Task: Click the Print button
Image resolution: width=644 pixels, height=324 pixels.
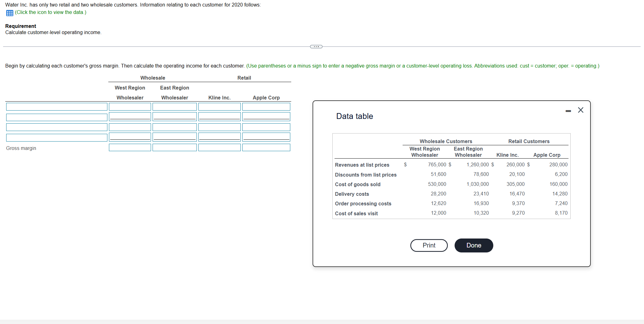Action: pos(429,245)
